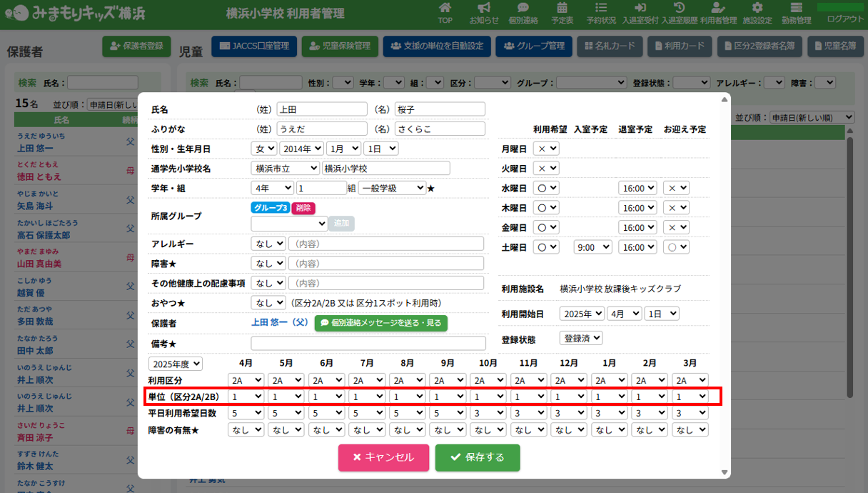Open the 利用者管理 menu item
The image size is (868, 493).
[x=718, y=14]
